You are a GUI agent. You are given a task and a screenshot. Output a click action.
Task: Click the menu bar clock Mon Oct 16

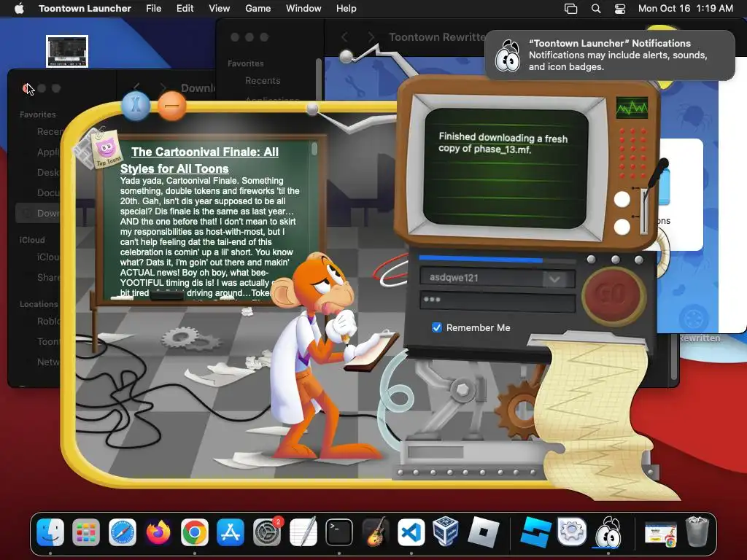pyautogui.click(x=685, y=9)
